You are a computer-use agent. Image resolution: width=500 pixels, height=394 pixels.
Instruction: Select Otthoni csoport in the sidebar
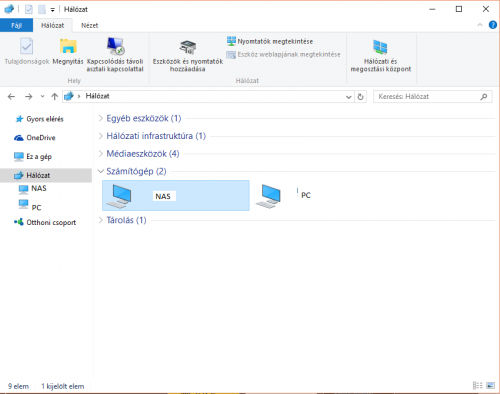pyautogui.click(x=45, y=222)
